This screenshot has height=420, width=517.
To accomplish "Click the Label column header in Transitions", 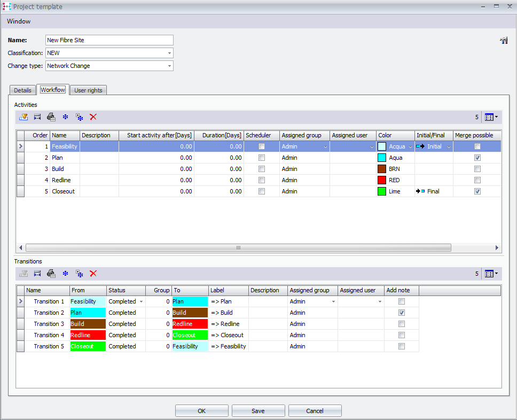I will coord(229,290).
